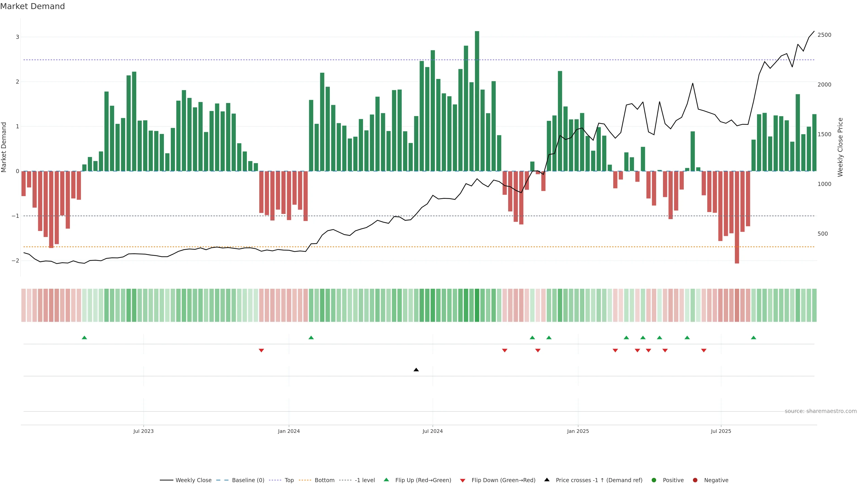The width and height of the screenshot is (868, 488).
Task: Click the darkest green heatmap strip cell
Action: point(477,305)
